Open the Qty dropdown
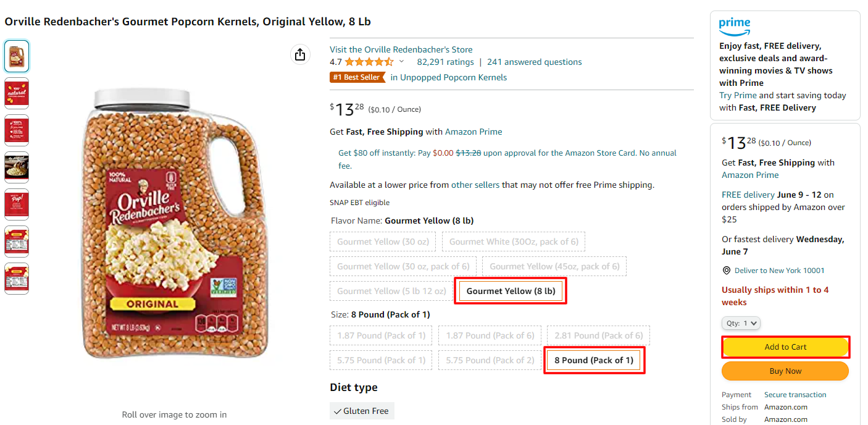Viewport: 868px width, 425px height. click(741, 322)
